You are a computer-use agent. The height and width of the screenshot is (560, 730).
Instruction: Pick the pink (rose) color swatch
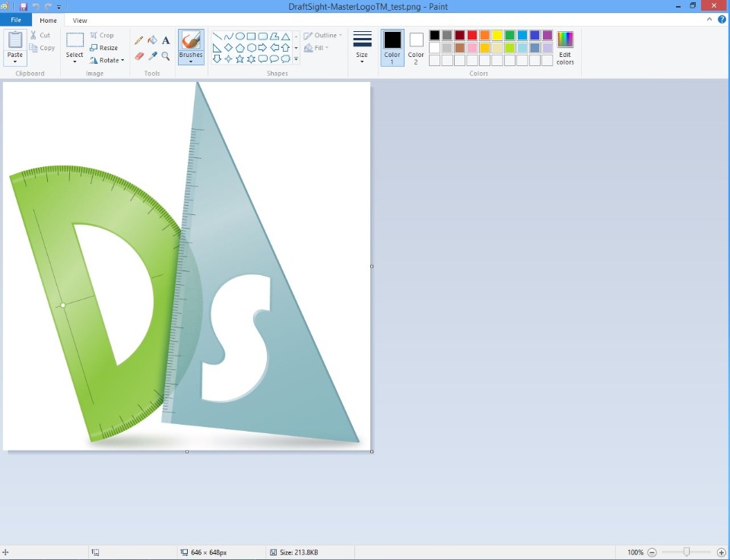[x=472, y=47]
